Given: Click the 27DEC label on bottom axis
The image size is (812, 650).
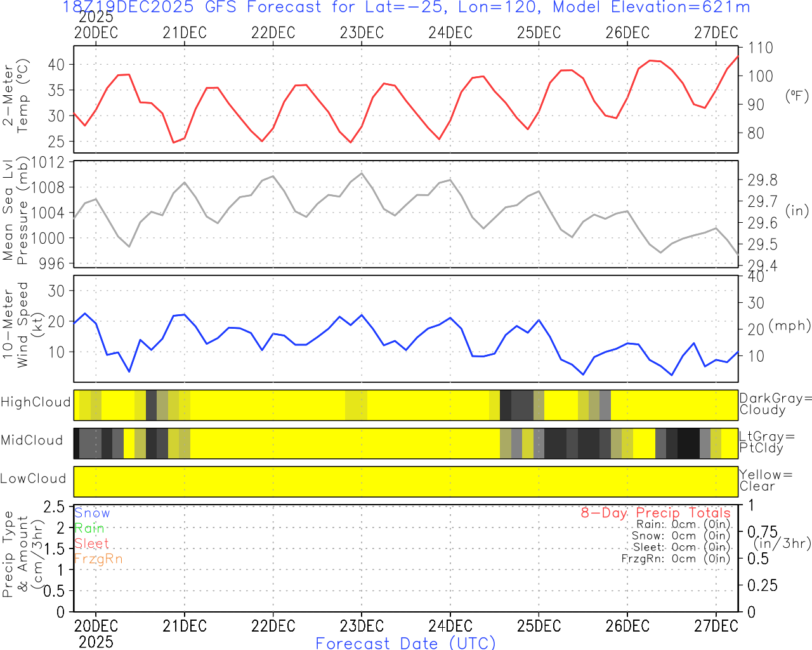Looking at the screenshot, I should click(x=716, y=626).
